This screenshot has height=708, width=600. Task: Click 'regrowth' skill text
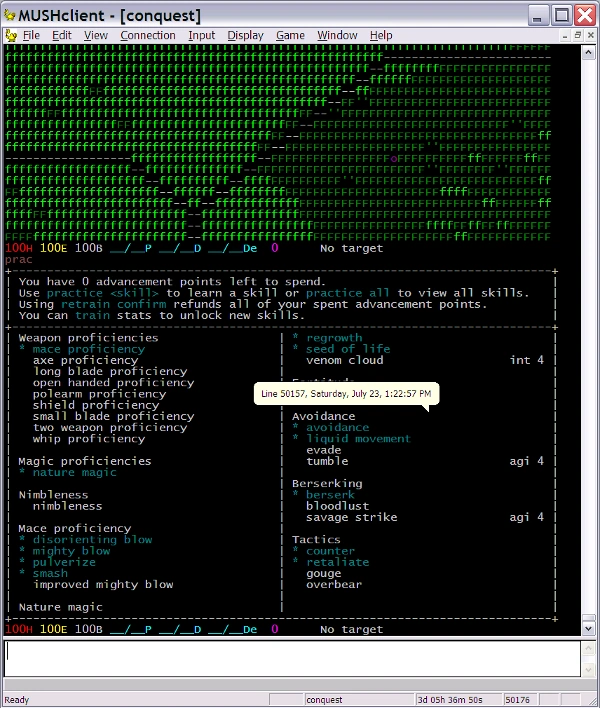coord(334,338)
